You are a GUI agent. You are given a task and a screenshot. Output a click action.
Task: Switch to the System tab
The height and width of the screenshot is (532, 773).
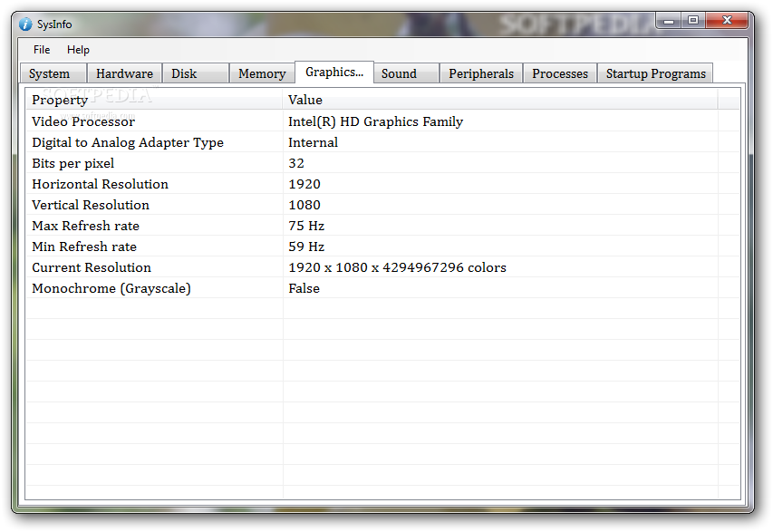[53, 73]
